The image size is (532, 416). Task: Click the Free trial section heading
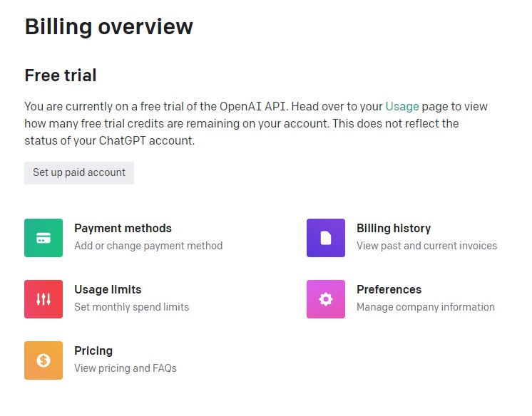(x=61, y=76)
